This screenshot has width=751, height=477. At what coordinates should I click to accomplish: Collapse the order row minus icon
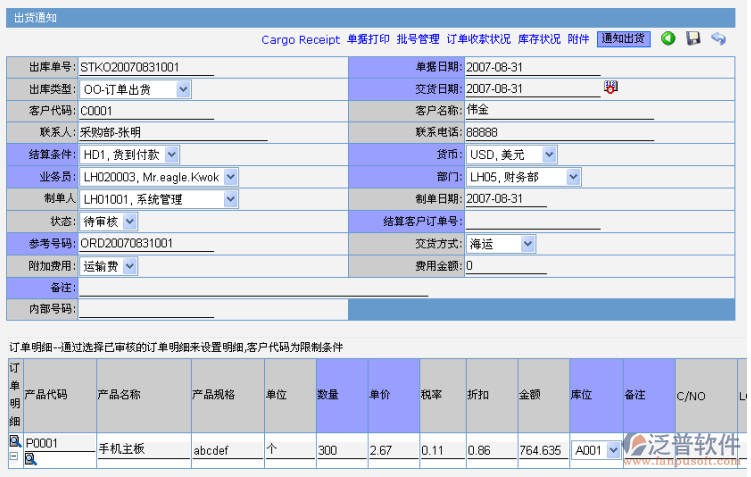tap(14, 456)
